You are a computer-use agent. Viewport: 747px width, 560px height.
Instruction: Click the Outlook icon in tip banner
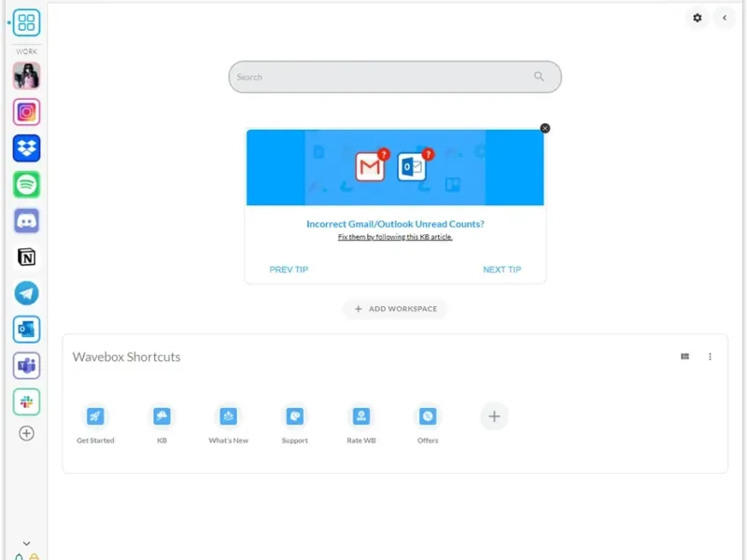pos(412,167)
